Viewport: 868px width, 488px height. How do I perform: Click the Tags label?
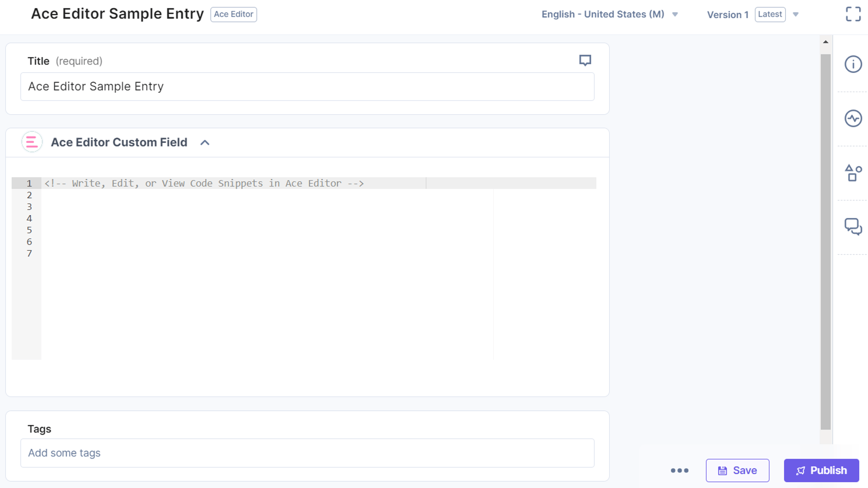39,429
